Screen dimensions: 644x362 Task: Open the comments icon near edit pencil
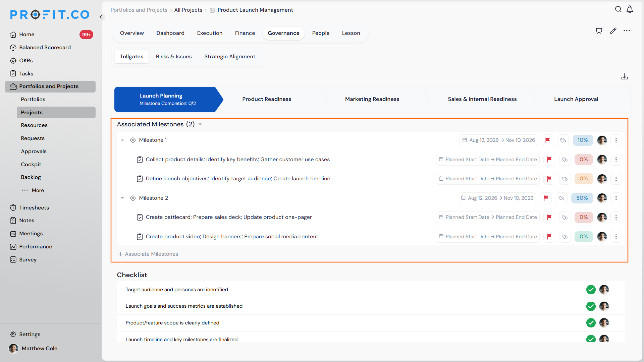click(x=599, y=31)
